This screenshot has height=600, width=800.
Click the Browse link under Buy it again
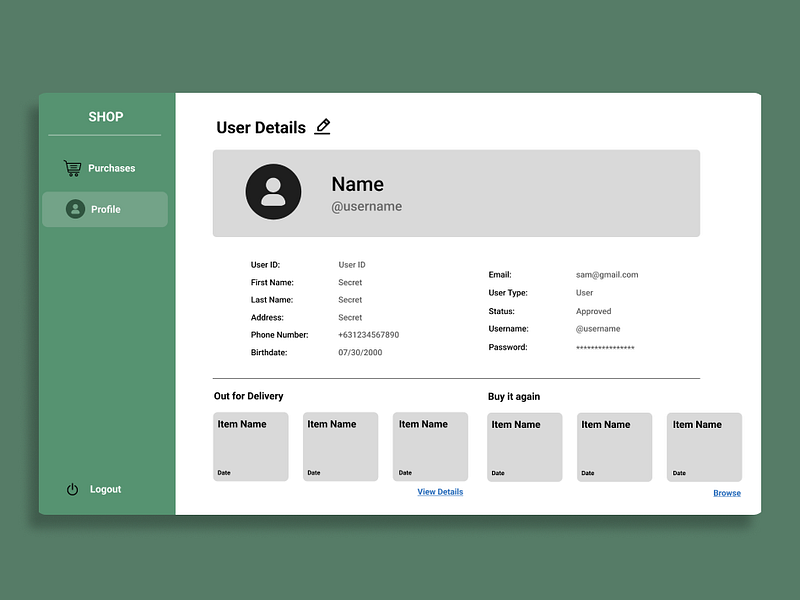point(726,492)
